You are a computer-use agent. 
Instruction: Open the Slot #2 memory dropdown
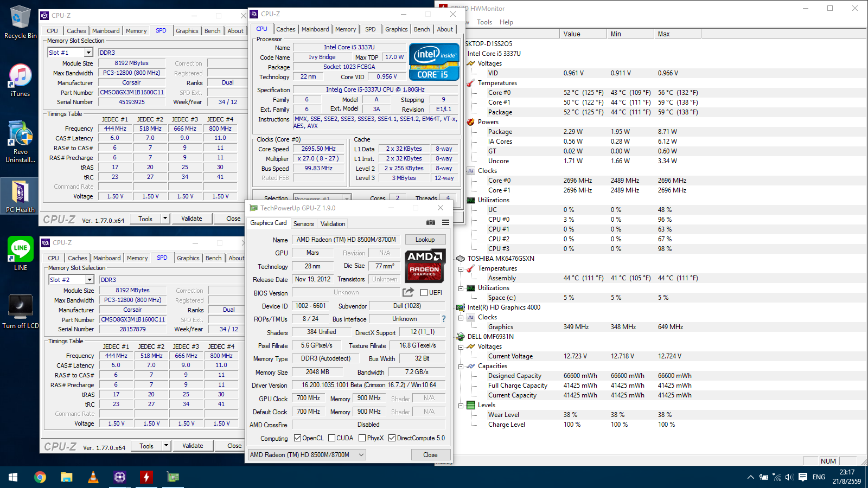click(x=90, y=280)
